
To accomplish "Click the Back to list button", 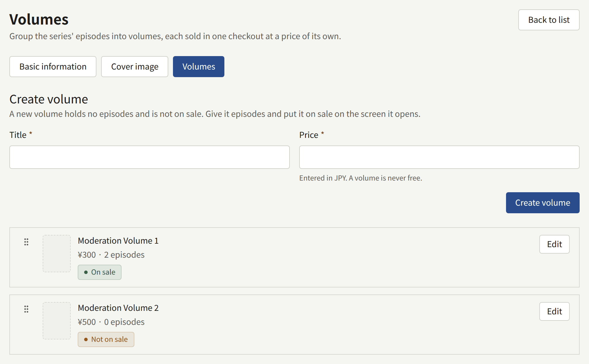I will 549,20.
